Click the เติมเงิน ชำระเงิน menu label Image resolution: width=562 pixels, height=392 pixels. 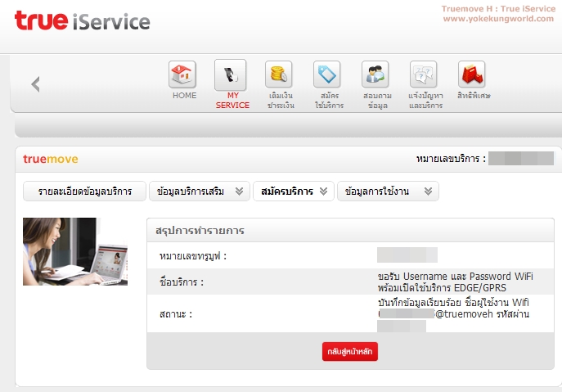click(281, 101)
